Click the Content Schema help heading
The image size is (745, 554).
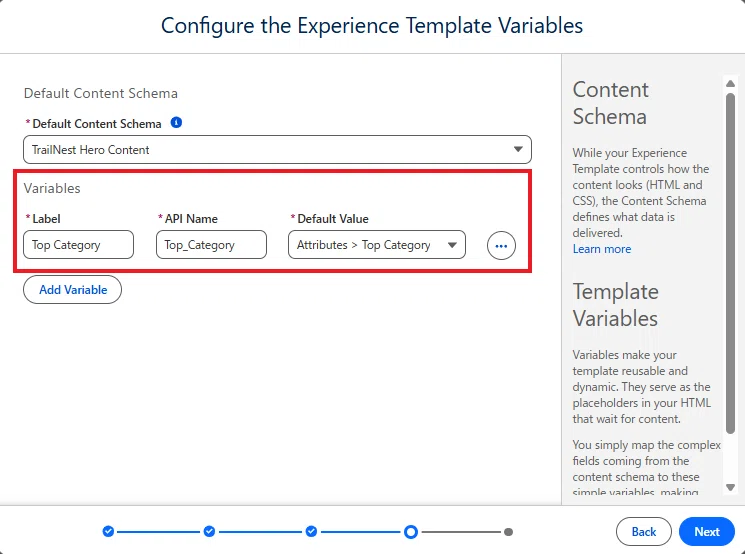click(611, 103)
